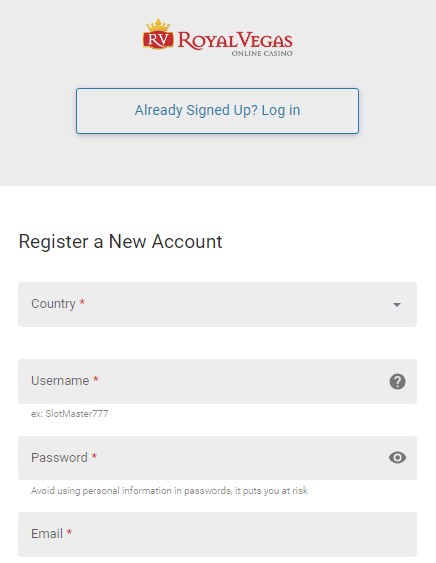Image resolution: width=436 pixels, height=563 pixels.
Task: Click the Already Signed Up? Log in button
Action: (217, 111)
